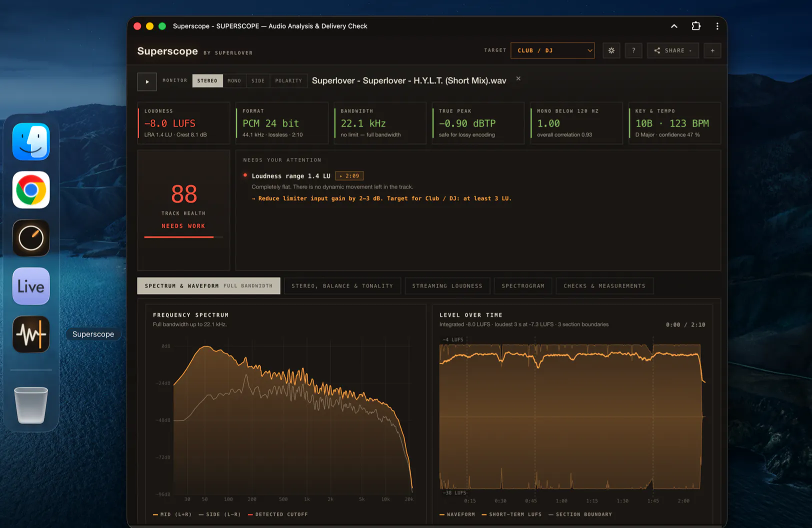Viewport: 812px width, 528px height.
Task: Click the "NEEDS WORK" status label
Action: (x=183, y=226)
